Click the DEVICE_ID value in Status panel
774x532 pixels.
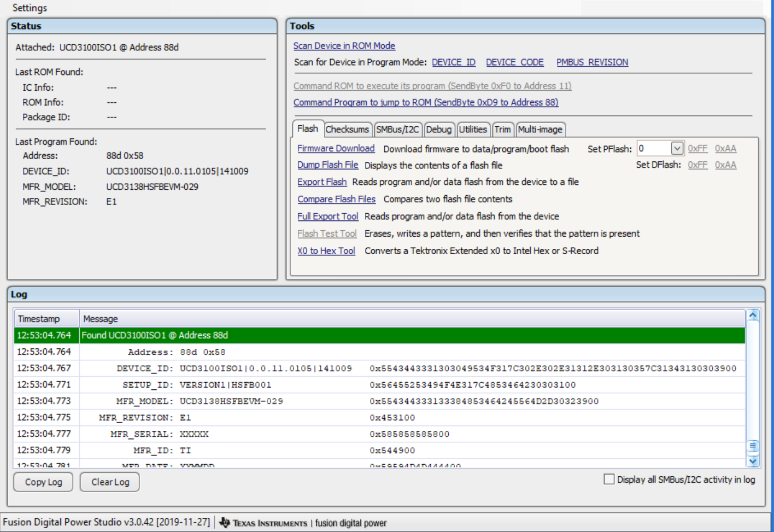click(177, 172)
